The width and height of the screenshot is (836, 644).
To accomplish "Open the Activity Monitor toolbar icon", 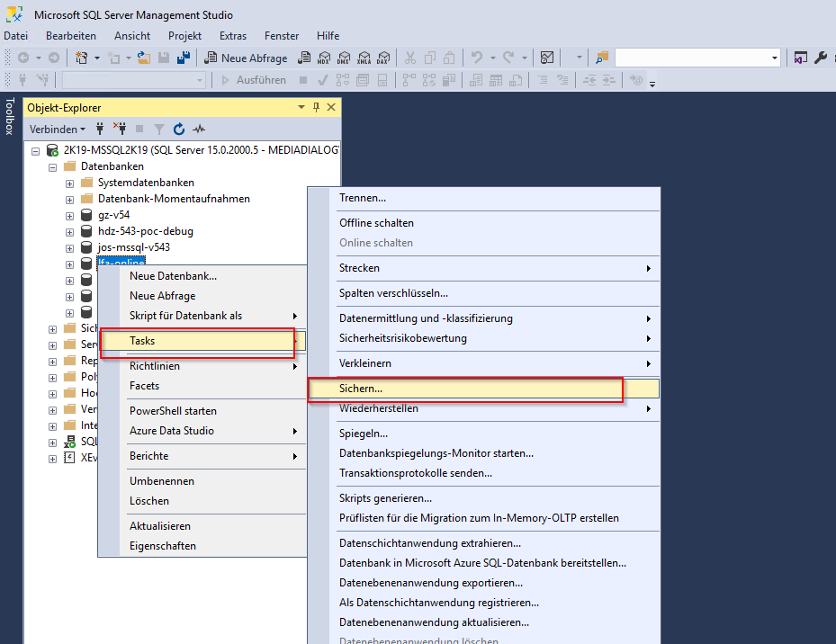I will [547, 58].
